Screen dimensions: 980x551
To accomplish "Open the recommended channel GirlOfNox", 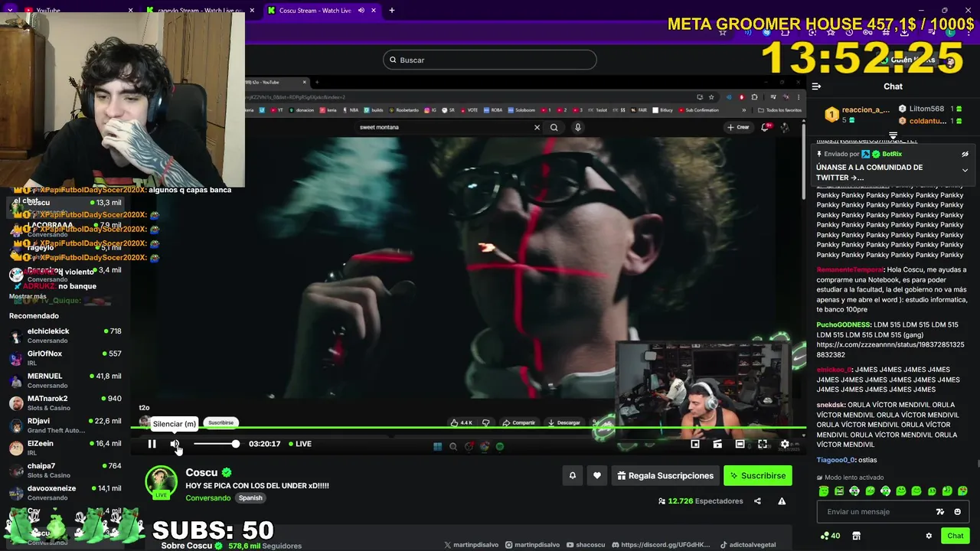I will point(65,357).
